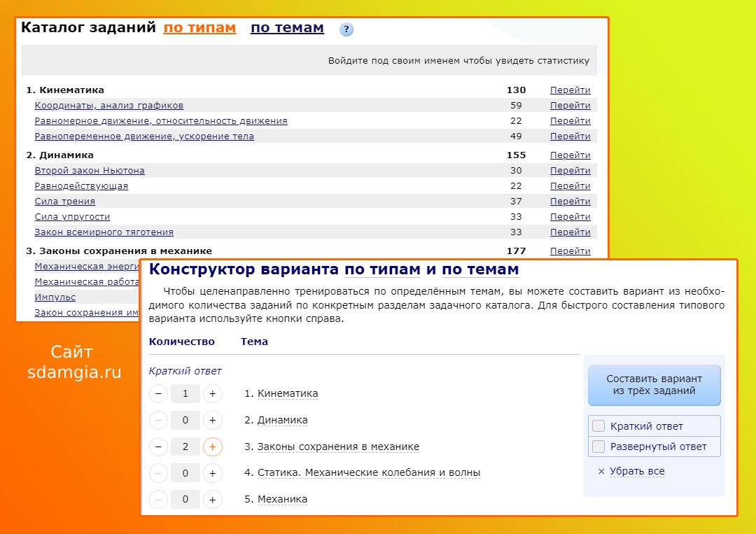Viewport: 756px width, 534px height.
Task: Click the Динамика quantity field showing 0
Action: click(185, 420)
